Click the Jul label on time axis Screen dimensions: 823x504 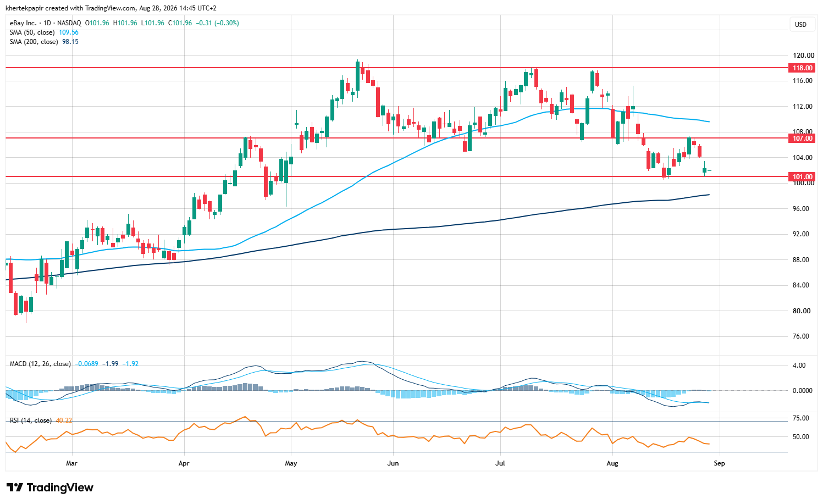(500, 463)
